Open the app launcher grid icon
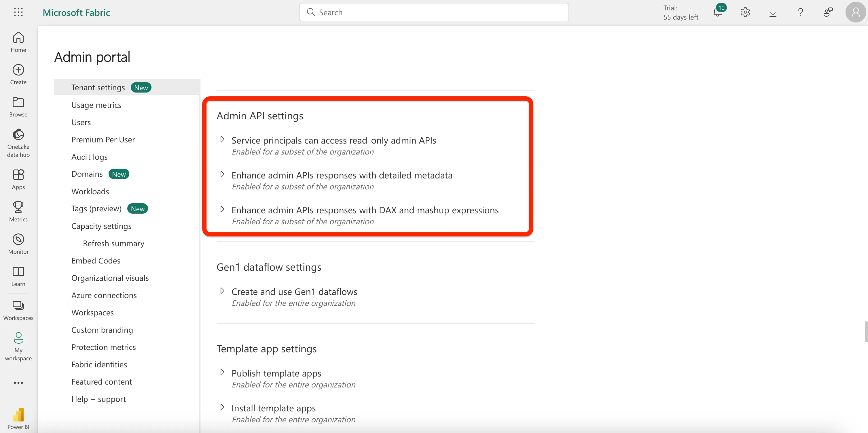The image size is (868, 433). tap(18, 12)
